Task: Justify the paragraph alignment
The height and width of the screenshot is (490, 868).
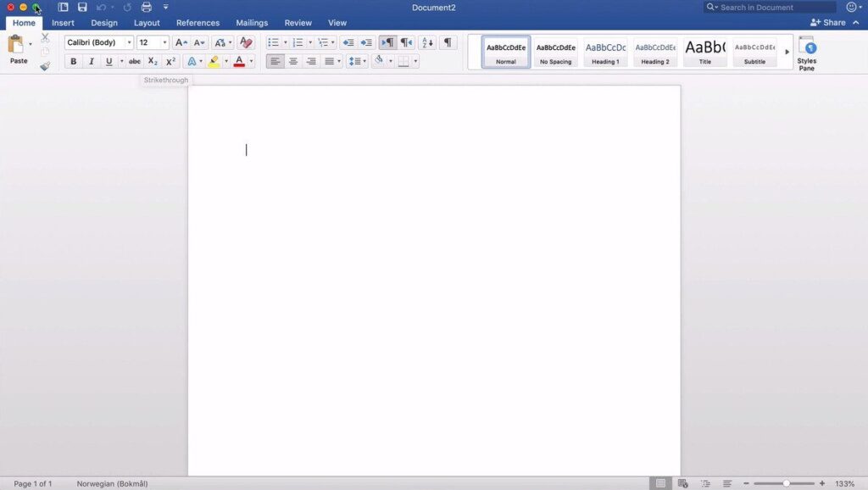Action: 331,60
